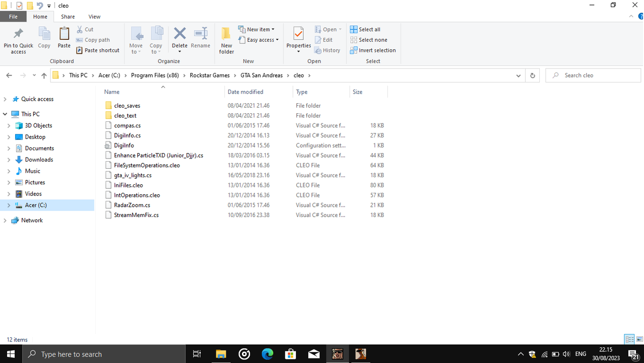The image size is (644, 363).
Task: Select 3D Objects in navigation pane
Action: click(x=38, y=125)
